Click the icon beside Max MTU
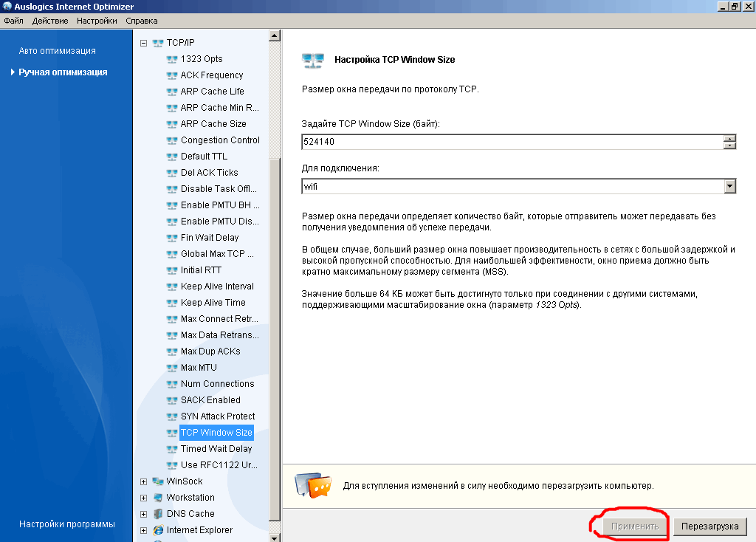The width and height of the screenshot is (756, 542). [172, 368]
